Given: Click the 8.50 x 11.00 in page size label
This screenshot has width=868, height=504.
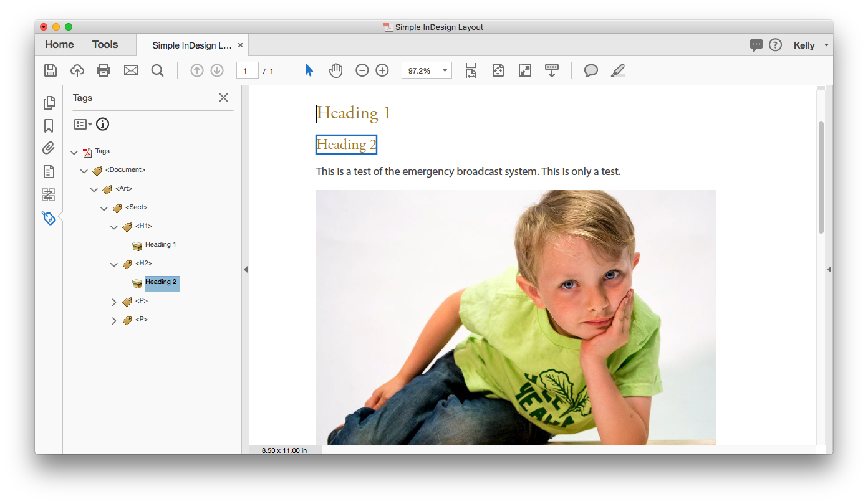Looking at the screenshot, I should [284, 450].
